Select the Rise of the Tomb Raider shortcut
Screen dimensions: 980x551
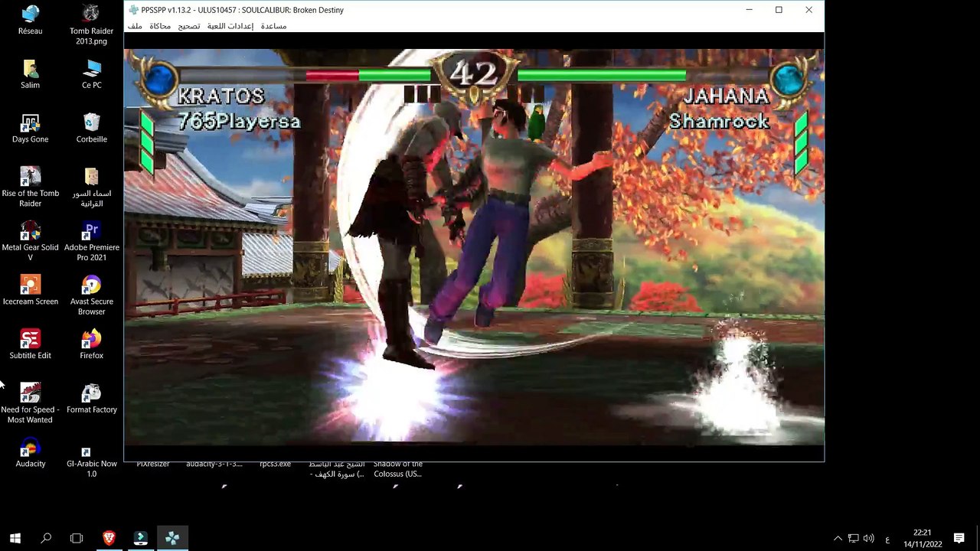pyautogui.click(x=31, y=187)
